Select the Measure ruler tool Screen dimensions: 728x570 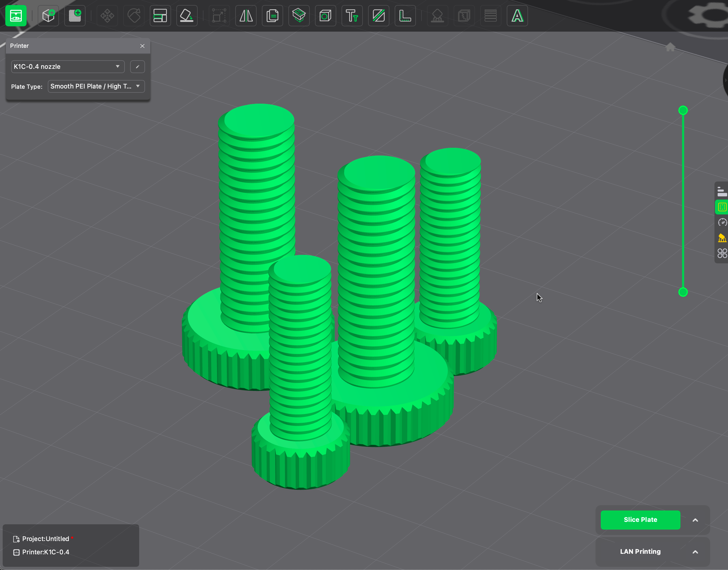click(x=405, y=16)
